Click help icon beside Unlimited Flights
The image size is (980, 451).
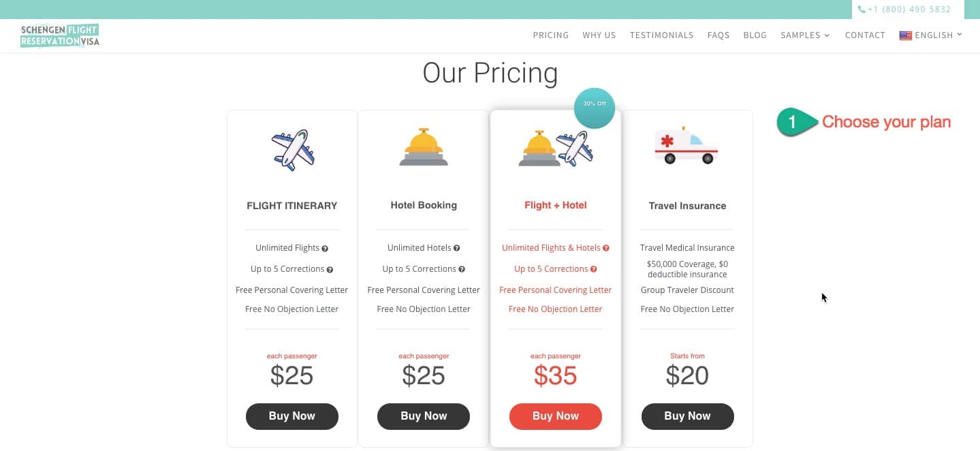[325, 249]
